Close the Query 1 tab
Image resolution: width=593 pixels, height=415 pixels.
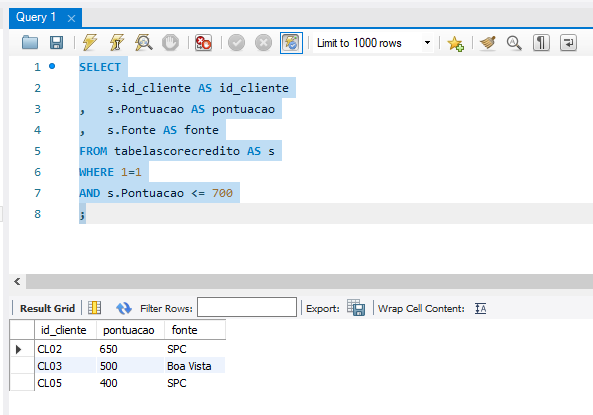[x=71, y=18]
